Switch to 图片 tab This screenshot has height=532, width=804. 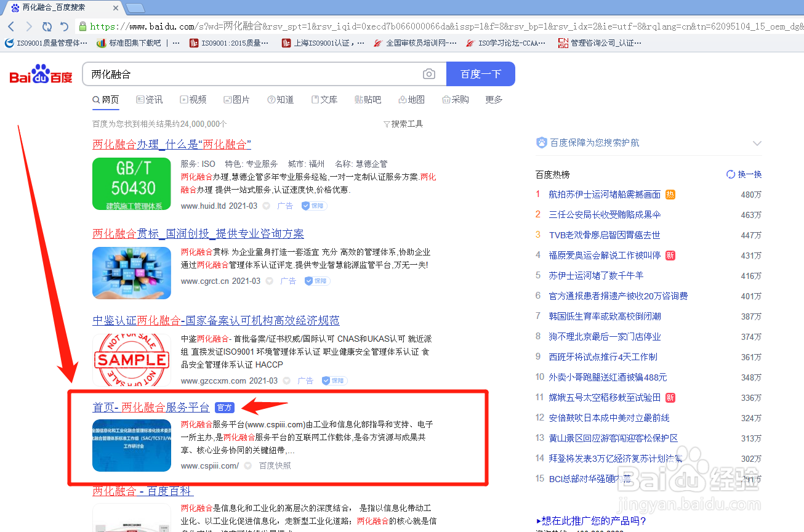(x=237, y=100)
